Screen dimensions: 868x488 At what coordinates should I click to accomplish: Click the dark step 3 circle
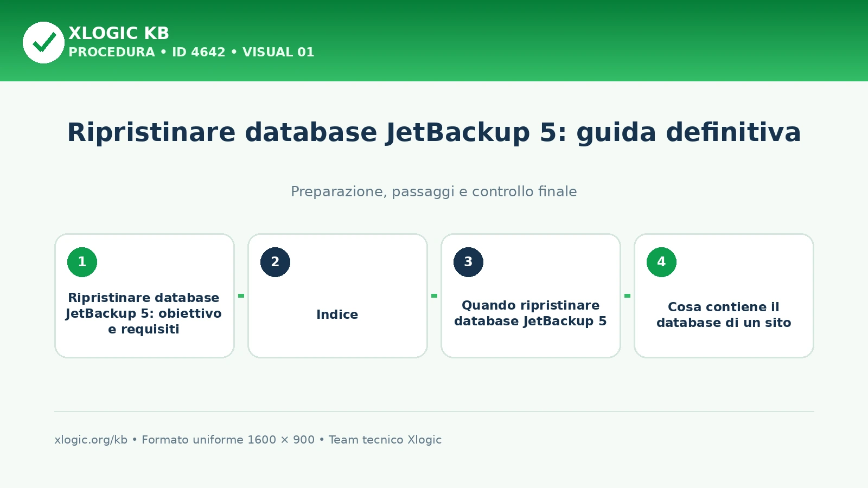tap(468, 262)
